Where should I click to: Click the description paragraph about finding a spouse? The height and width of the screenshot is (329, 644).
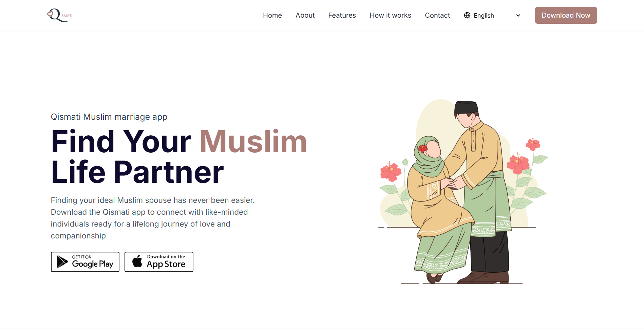153,218
